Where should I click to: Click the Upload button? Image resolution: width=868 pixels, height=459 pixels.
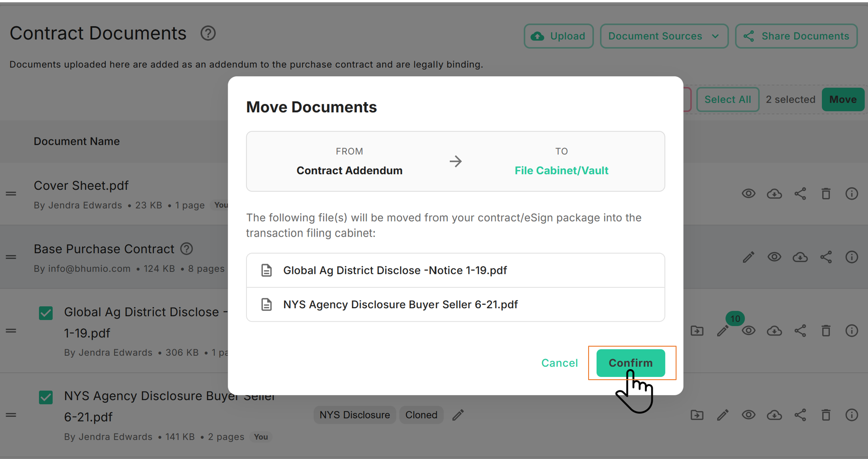[x=558, y=36]
